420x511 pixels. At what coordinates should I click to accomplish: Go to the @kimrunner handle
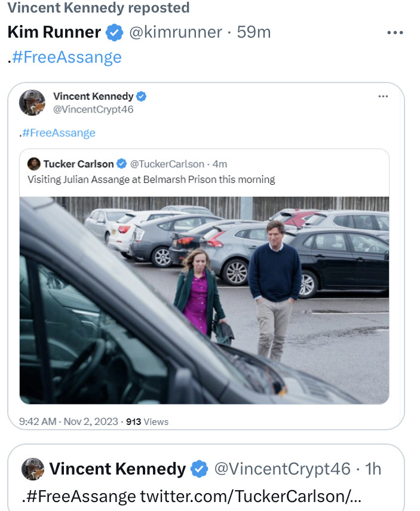pyautogui.click(x=176, y=32)
